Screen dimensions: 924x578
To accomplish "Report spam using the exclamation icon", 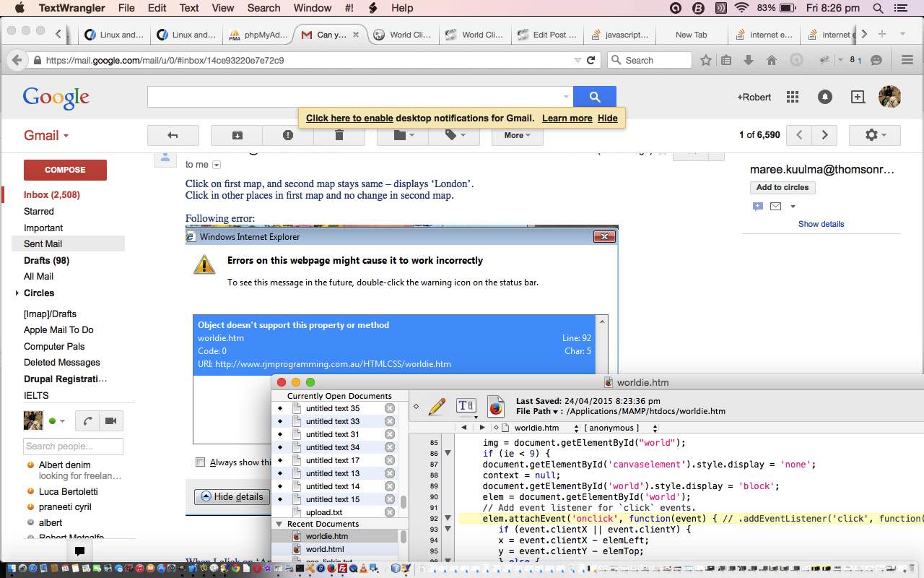I will [288, 135].
